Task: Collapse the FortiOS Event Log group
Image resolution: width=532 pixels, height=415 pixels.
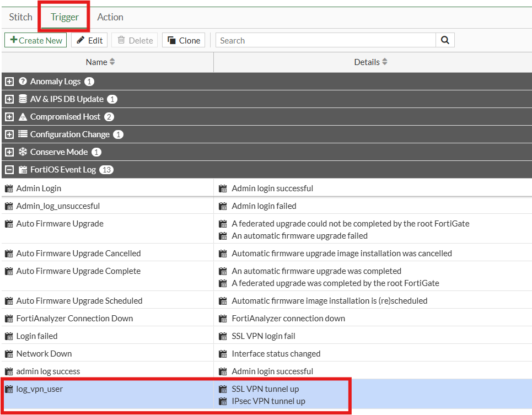Action: click(x=9, y=170)
